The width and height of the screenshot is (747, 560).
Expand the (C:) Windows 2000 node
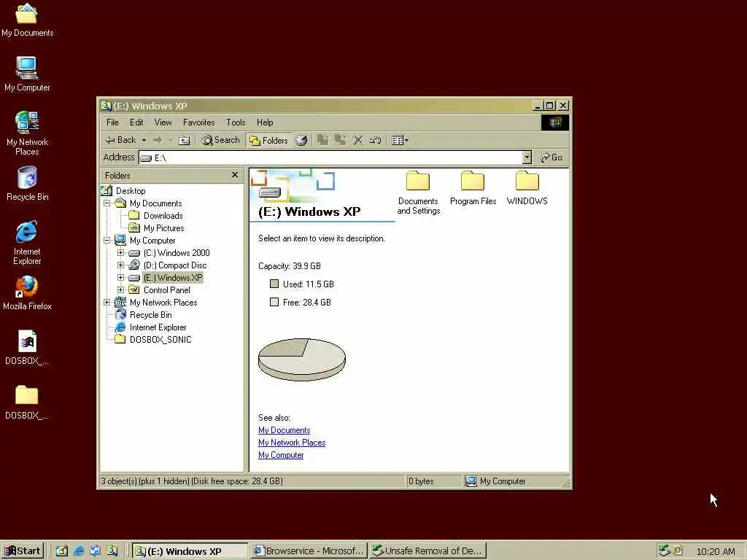click(120, 253)
